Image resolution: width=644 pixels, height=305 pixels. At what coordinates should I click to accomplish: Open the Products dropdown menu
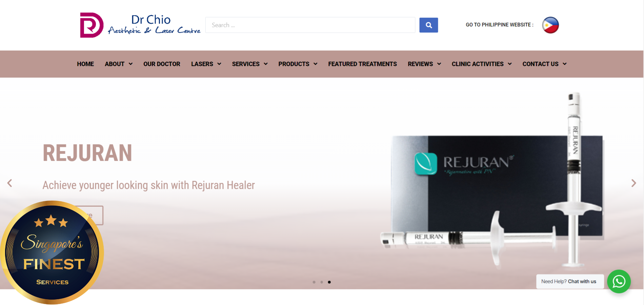(x=298, y=64)
